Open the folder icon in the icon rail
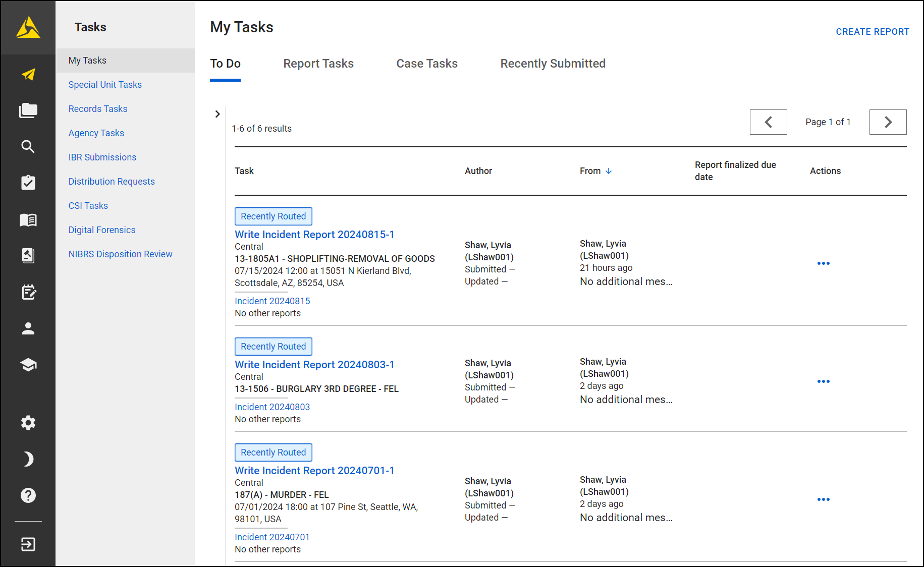924x567 pixels. pos(28,110)
